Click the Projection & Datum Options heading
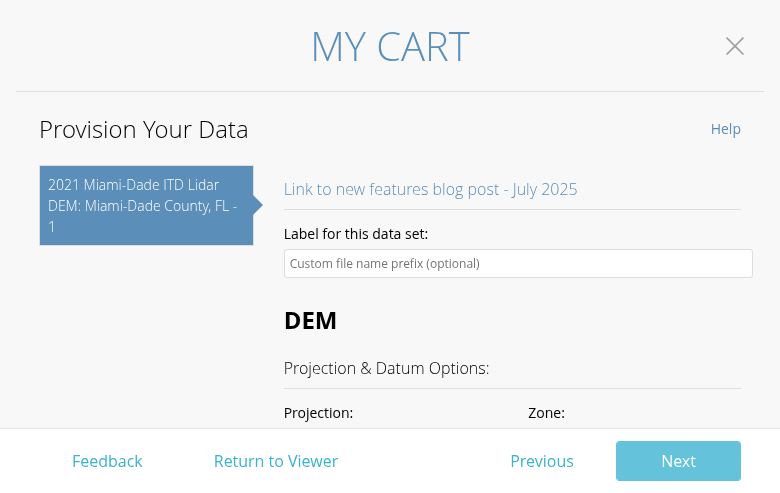 (386, 368)
